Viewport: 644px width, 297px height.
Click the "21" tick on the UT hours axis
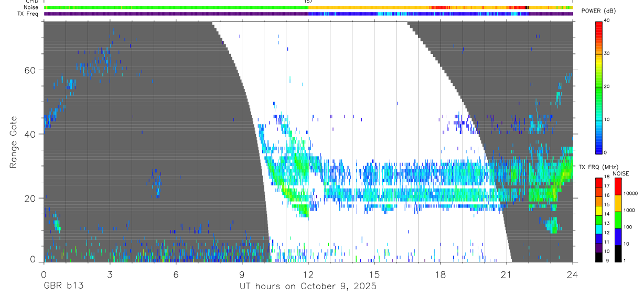point(506,274)
